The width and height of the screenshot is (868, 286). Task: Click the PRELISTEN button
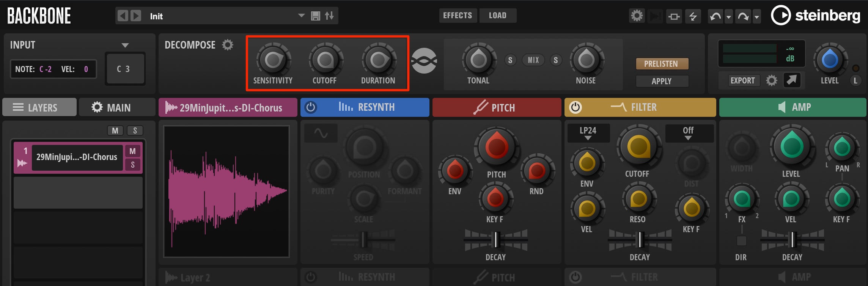click(x=662, y=64)
